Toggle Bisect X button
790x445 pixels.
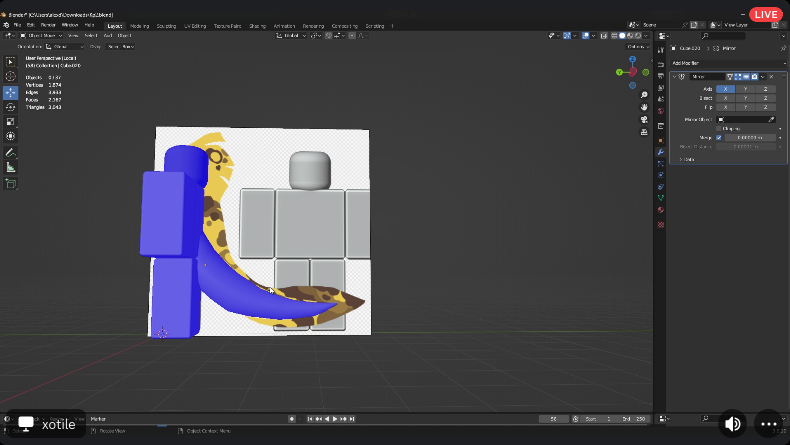click(x=726, y=98)
